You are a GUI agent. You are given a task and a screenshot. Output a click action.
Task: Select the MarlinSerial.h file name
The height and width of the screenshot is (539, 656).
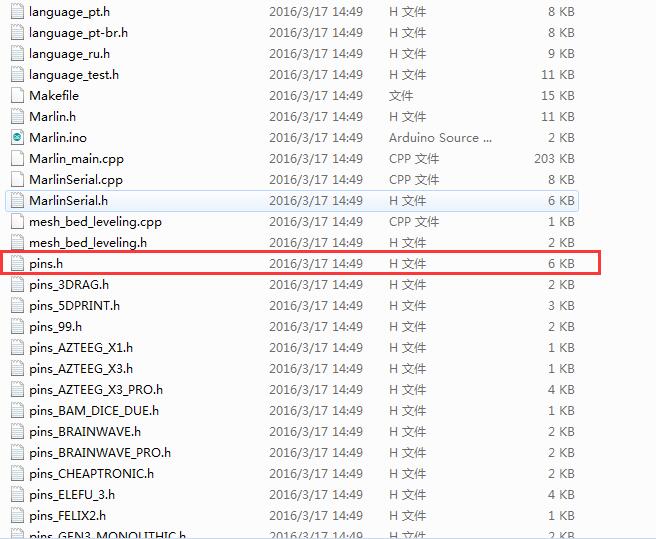tap(68, 200)
